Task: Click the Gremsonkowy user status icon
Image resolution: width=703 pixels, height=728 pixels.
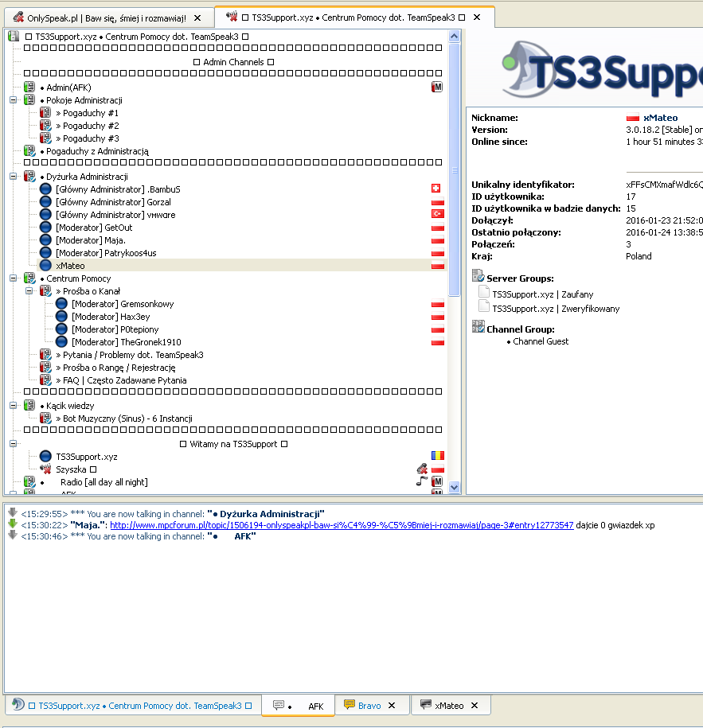Action: click(x=61, y=304)
